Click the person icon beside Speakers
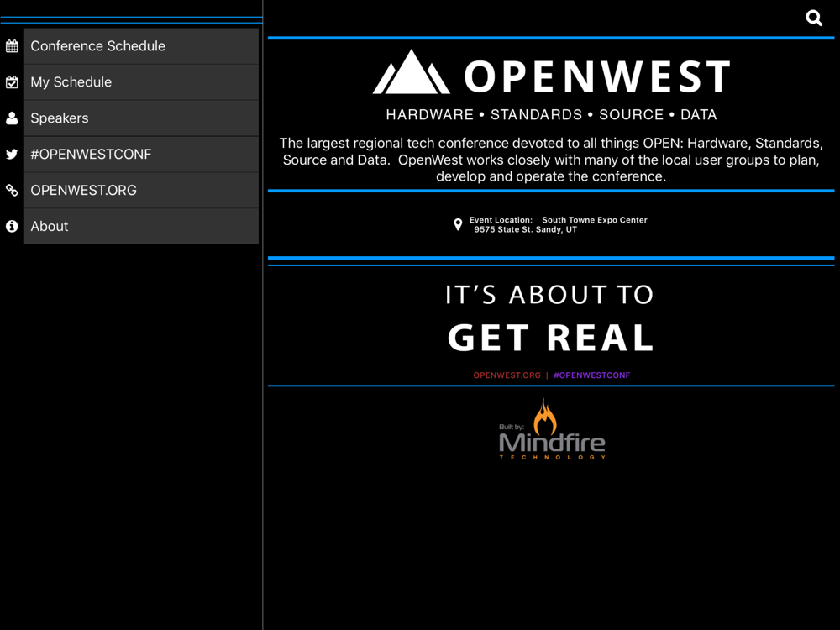840x630 pixels. (12, 118)
